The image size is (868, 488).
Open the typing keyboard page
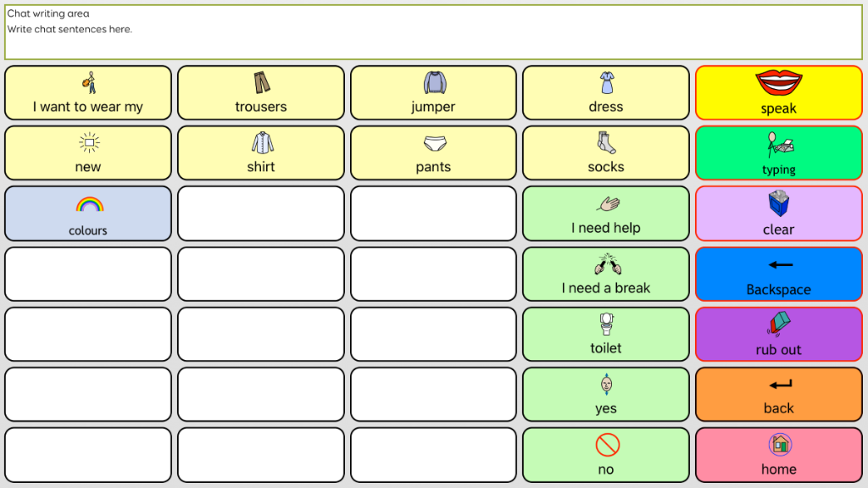(x=778, y=152)
